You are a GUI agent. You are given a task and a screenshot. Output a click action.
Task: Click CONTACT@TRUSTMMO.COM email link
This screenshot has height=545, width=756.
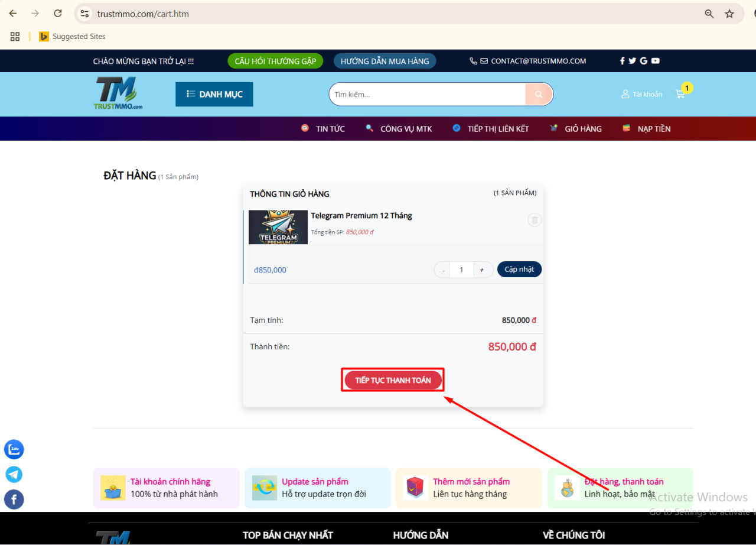(538, 61)
